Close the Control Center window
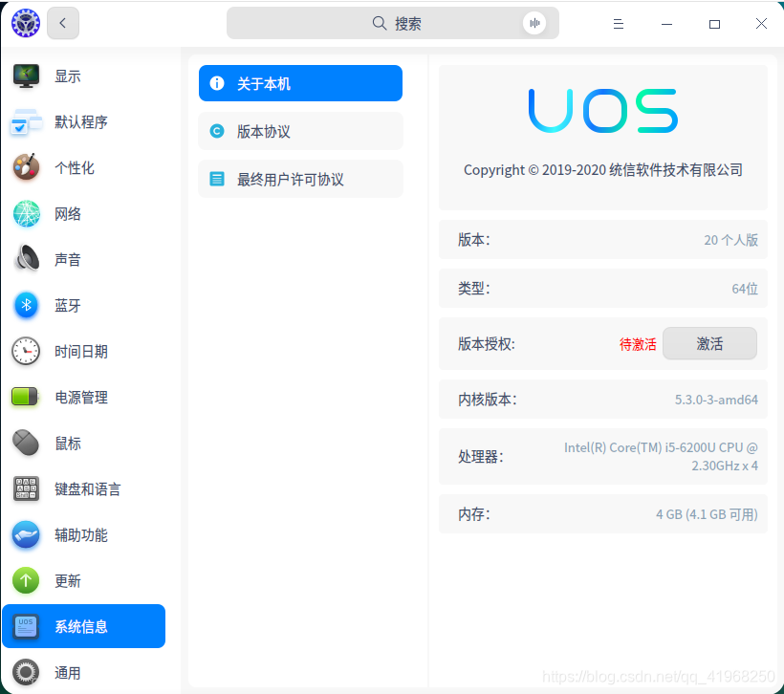This screenshot has height=694, width=784. pyautogui.click(x=761, y=24)
